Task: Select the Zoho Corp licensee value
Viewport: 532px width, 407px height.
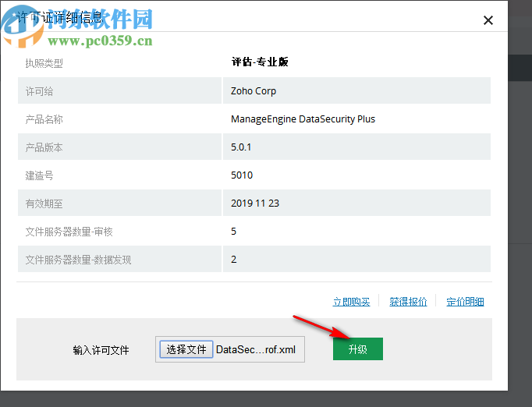Action: click(x=254, y=91)
